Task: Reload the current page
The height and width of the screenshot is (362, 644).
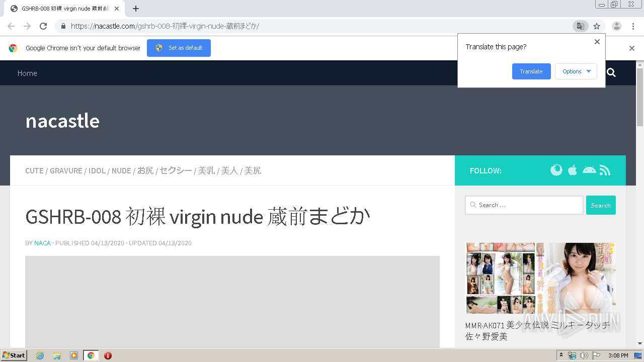Action: tap(43, 26)
